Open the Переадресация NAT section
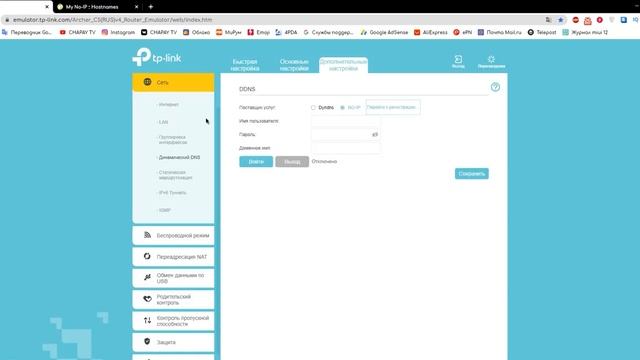The width and height of the screenshot is (640, 360). 173,257
